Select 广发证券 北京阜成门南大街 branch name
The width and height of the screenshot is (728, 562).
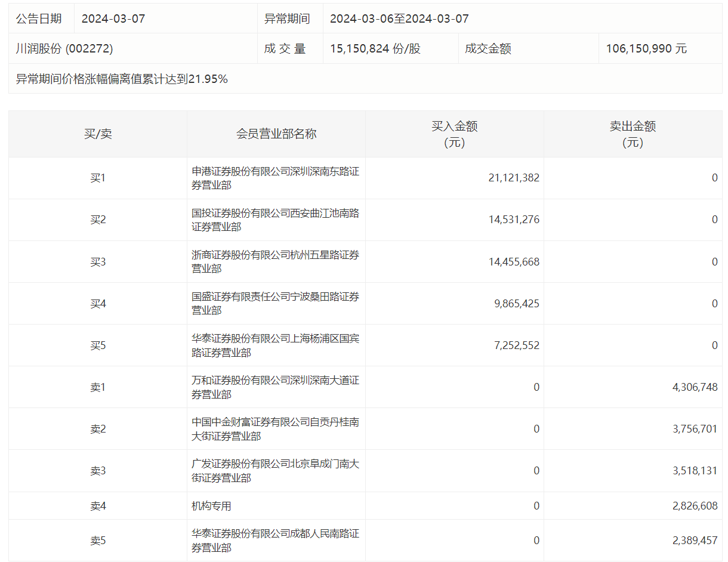276,471
